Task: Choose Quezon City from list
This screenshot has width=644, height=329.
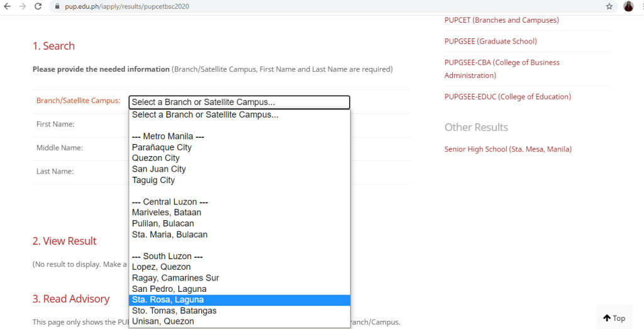Action: click(155, 158)
